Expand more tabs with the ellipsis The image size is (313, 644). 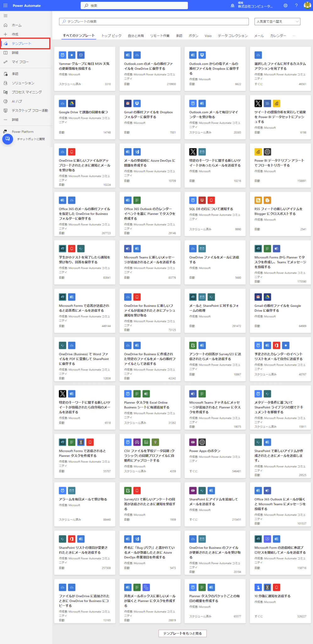click(x=294, y=36)
